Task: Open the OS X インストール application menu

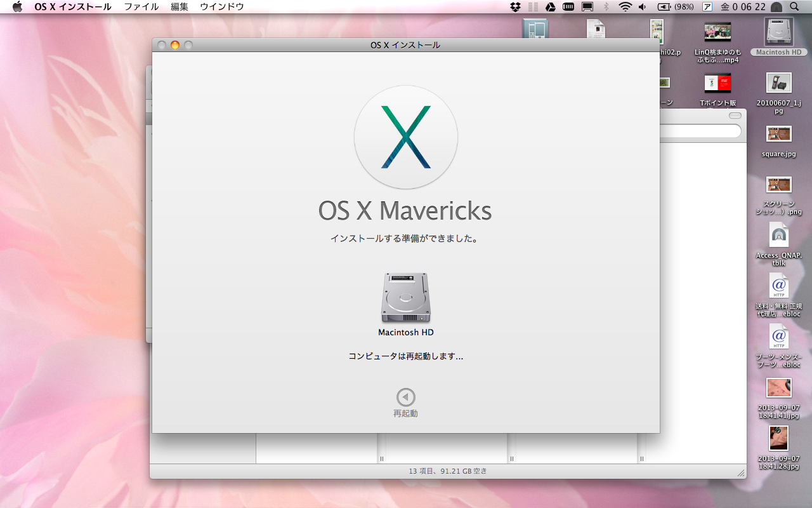Action: pos(73,7)
